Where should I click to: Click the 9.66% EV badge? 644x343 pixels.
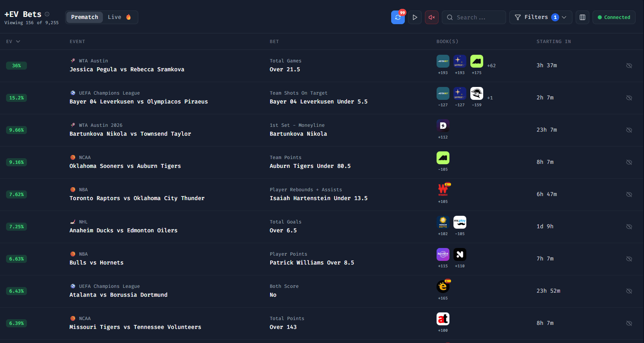click(16, 130)
